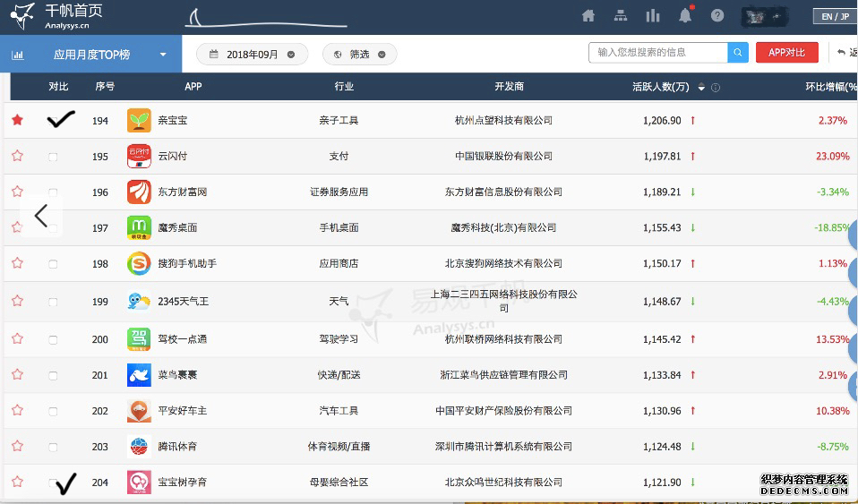This screenshot has height=504, width=858.
Task: Star the 驾校一点通 row
Action: tap(18, 338)
